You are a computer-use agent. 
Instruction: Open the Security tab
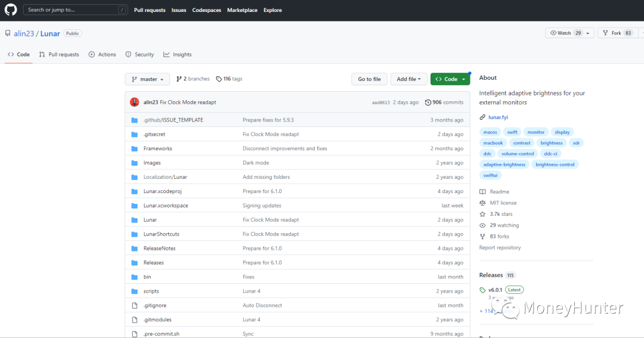pos(140,54)
